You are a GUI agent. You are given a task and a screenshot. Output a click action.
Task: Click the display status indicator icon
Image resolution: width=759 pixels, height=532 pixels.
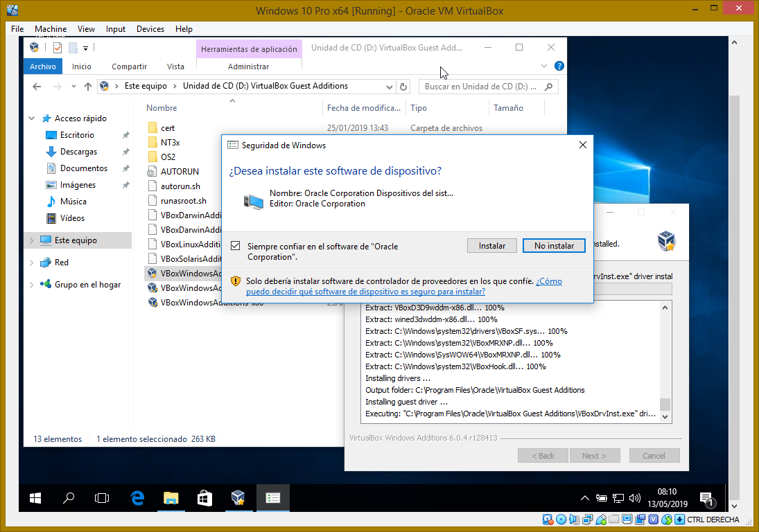coord(627,520)
